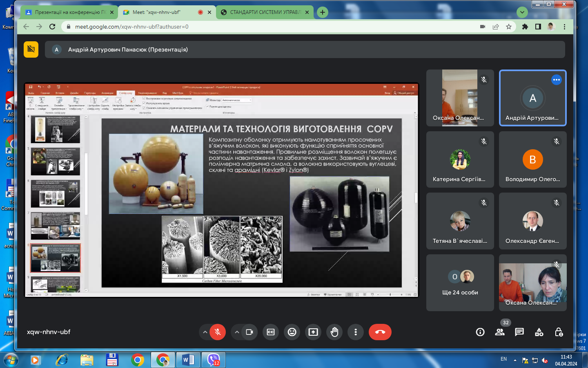The height and width of the screenshot is (368, 588).
Task: Open meeting details info icon
Action: (480, 332)
